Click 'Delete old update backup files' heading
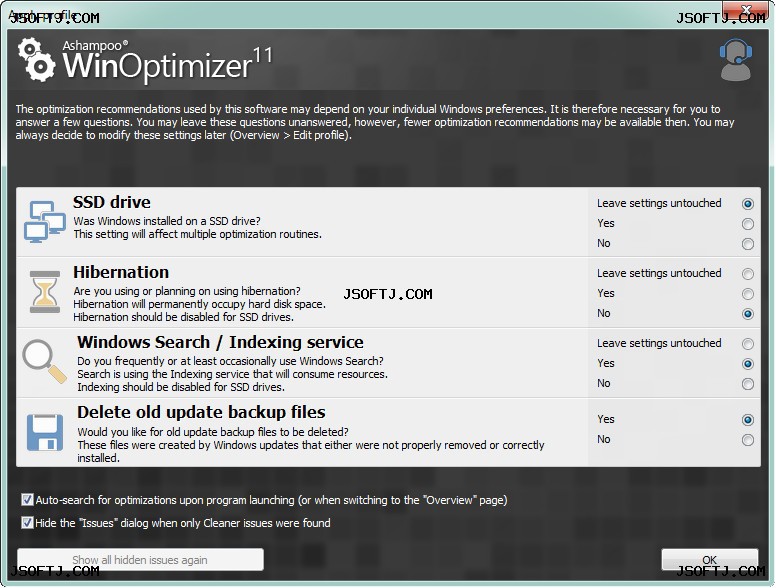776x588 pixels. coord(201,412)
